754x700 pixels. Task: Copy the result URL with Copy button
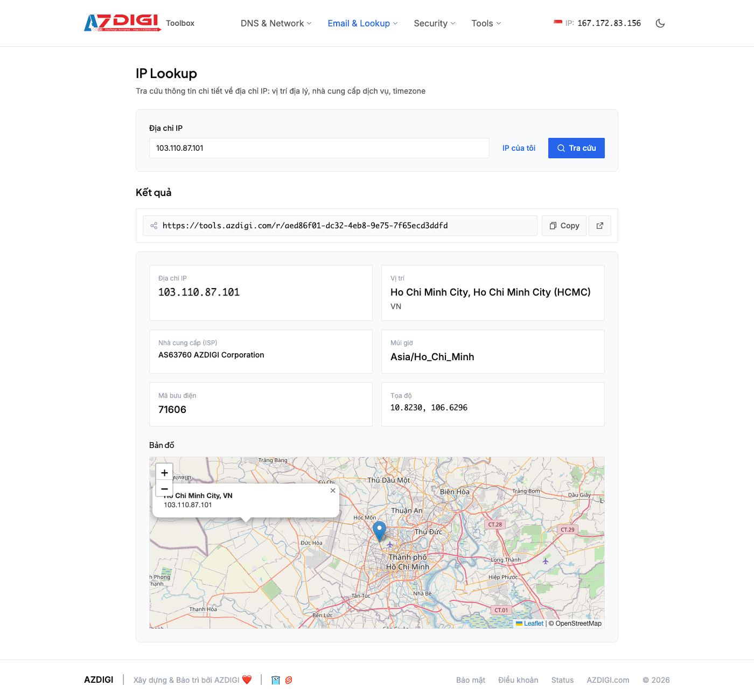click(564, 226)
